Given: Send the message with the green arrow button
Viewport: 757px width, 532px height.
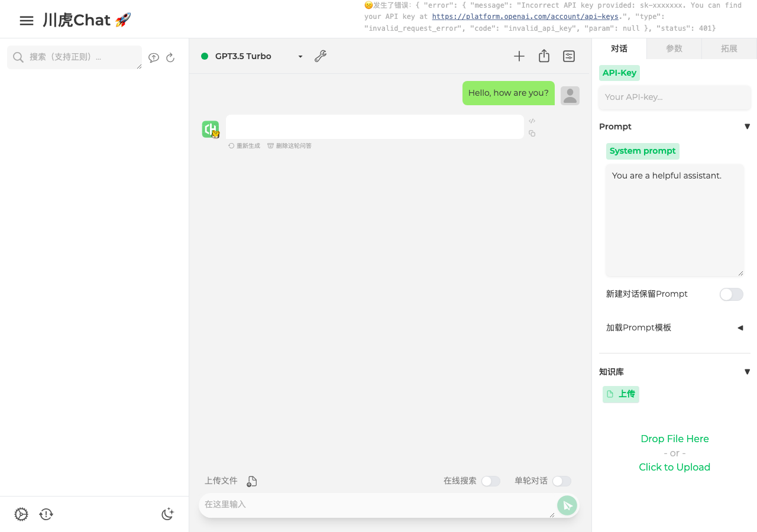Looking at the screenshot, I should pos(567,505).
